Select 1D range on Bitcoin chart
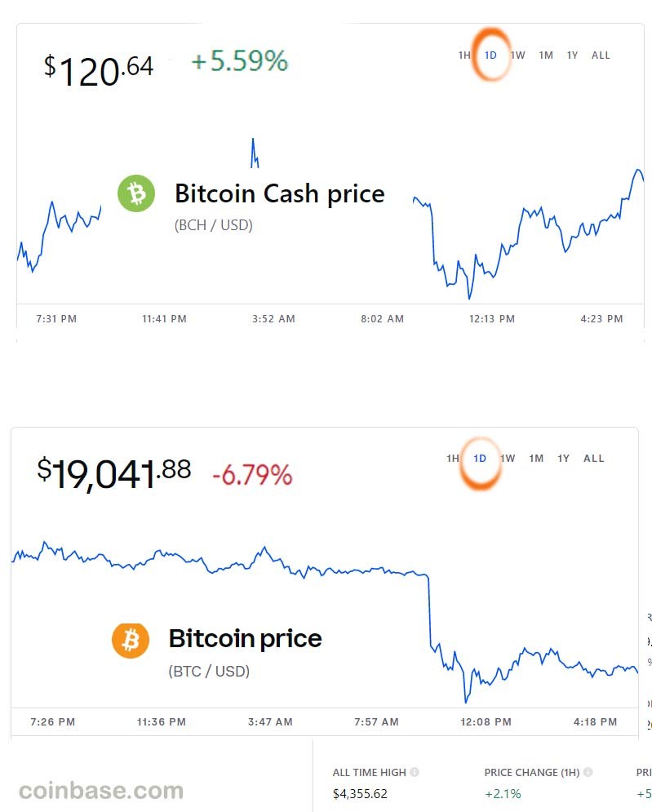 (x=480, y=459)
